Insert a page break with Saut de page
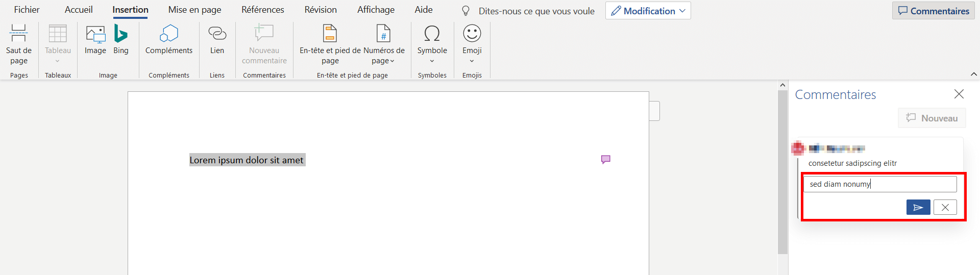Screen dimensions: 980x275 19,45
